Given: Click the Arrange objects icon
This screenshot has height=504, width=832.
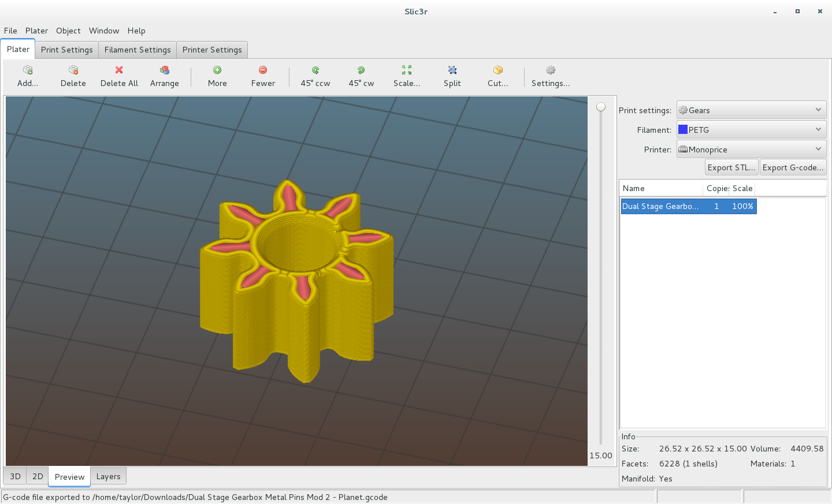Looking at the screenshot, I should (x=165, y=70).
